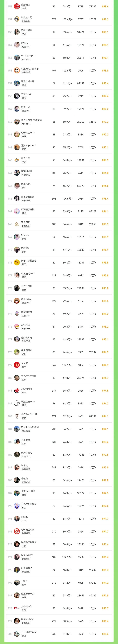Click the red 佳好祝福 account avatar
The image size is (118, 644).
[17, 6]
